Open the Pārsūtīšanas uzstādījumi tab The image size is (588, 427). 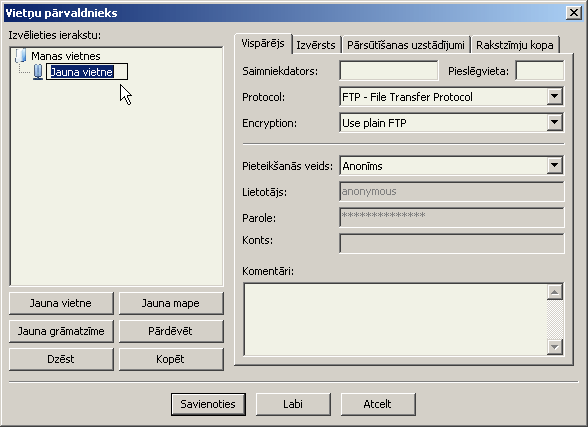tap(405, 45)
